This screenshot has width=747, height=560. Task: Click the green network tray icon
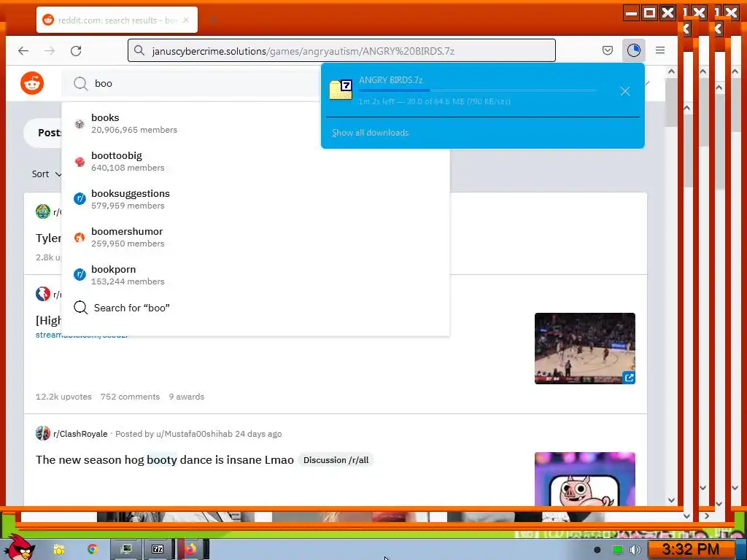pos(617,550)
